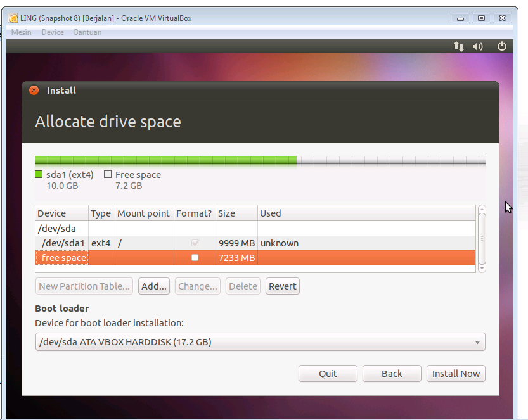Click New Partition Table... button

tap(84, 286)
